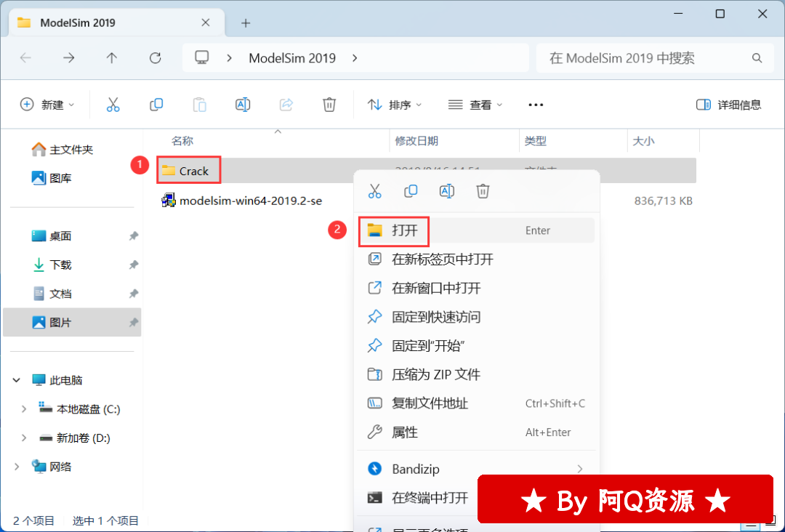Sort by the 修改日期 column header
The height and width of the screenshot is (532, 785).
(x=416, y=141)
